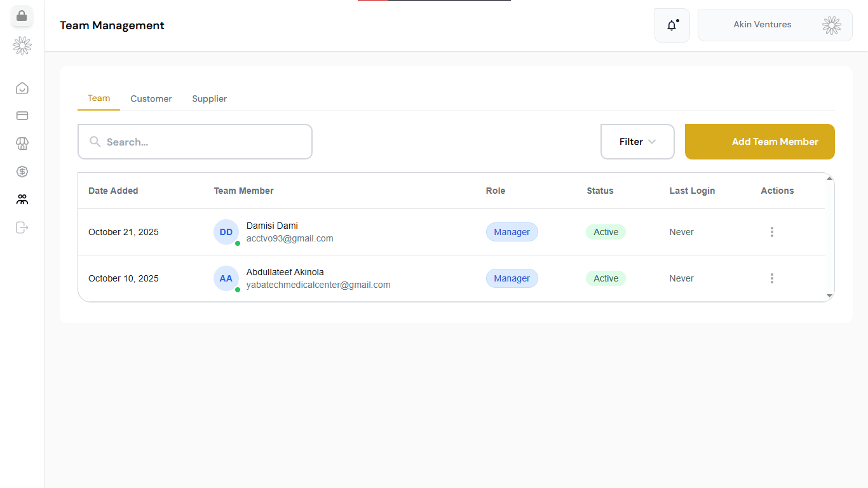This screenshot has height=488, width=868.
Task: Open the Akin Ventures account menu
Action: 775,25
